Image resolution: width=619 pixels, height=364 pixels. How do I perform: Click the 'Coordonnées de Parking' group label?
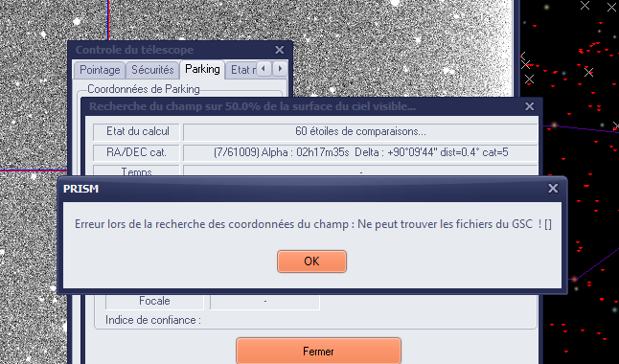click(144, 89)
